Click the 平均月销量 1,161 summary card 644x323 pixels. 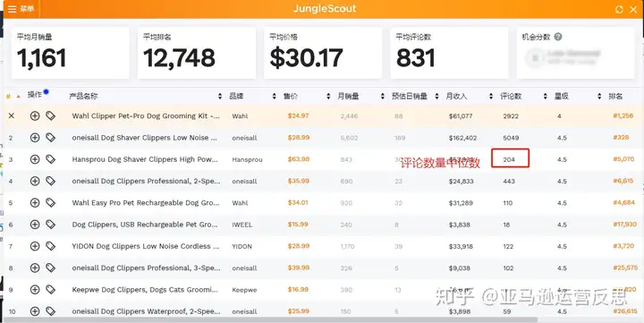pyautogui.click(x=71, y=53)
